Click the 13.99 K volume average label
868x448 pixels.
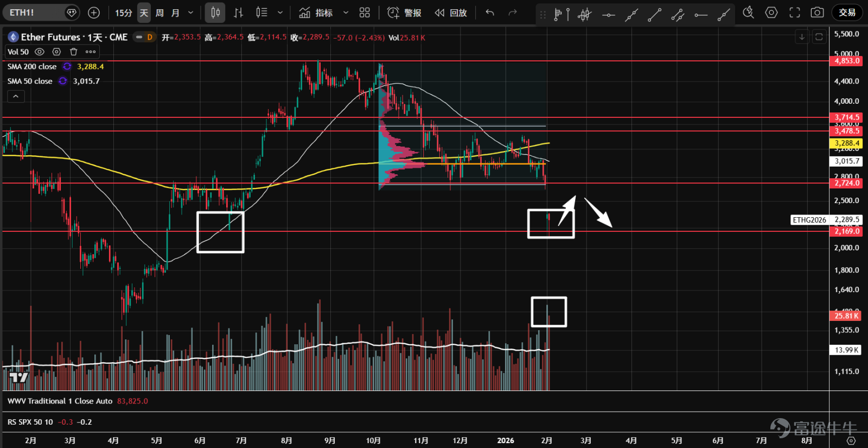[846, 350]
